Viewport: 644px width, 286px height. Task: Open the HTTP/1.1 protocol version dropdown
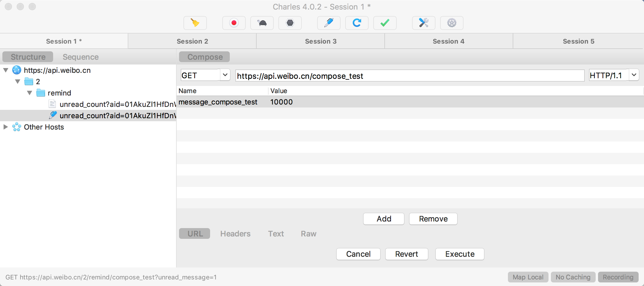coord(634,75)
